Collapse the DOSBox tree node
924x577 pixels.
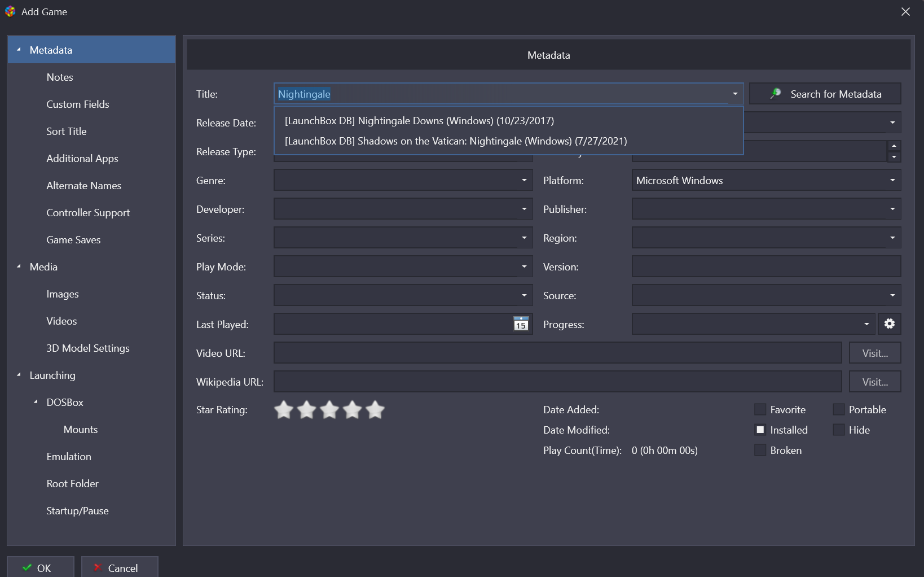pyautogui.click(x=36, y=402)
